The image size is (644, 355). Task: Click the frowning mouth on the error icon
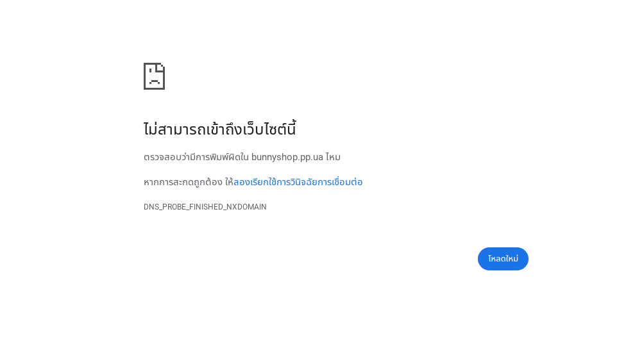click(x=155, y=83)
